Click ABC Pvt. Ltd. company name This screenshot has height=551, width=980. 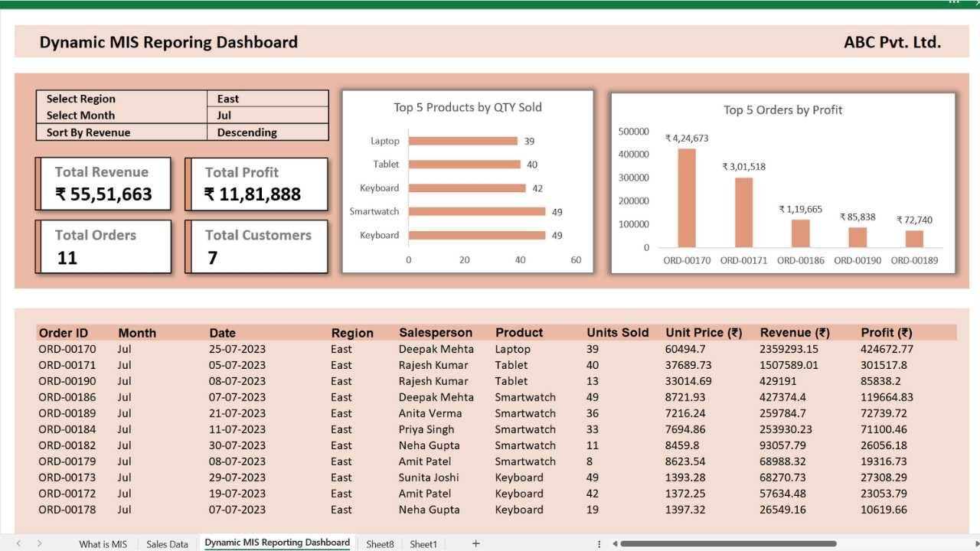click(x=893, y=43)
